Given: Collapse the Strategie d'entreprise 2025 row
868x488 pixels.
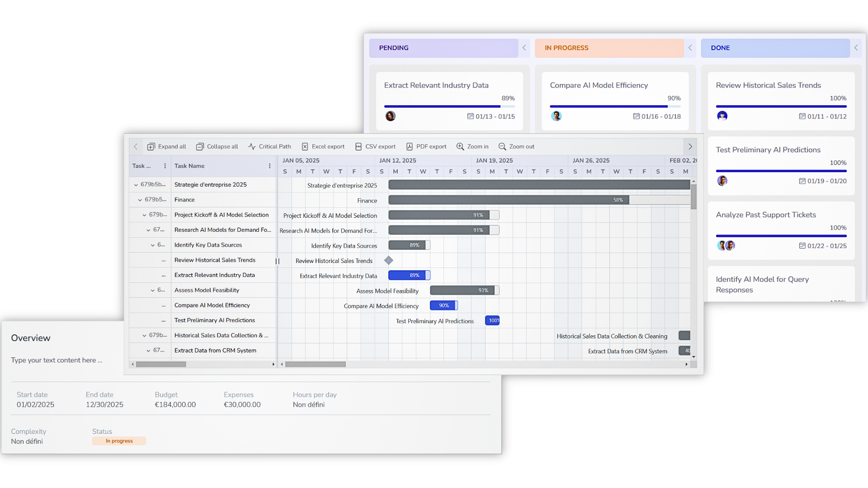Looking at the screenshot, I should click(136, 185).
